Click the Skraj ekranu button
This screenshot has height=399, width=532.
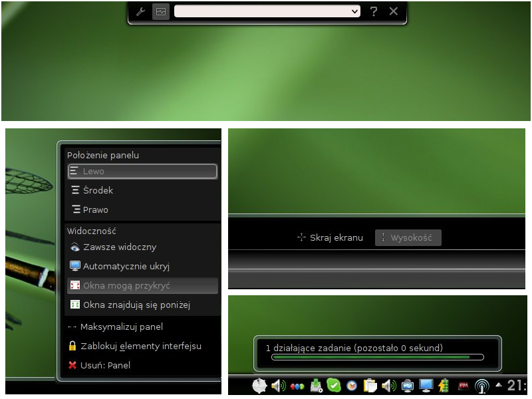click(330, 237)
